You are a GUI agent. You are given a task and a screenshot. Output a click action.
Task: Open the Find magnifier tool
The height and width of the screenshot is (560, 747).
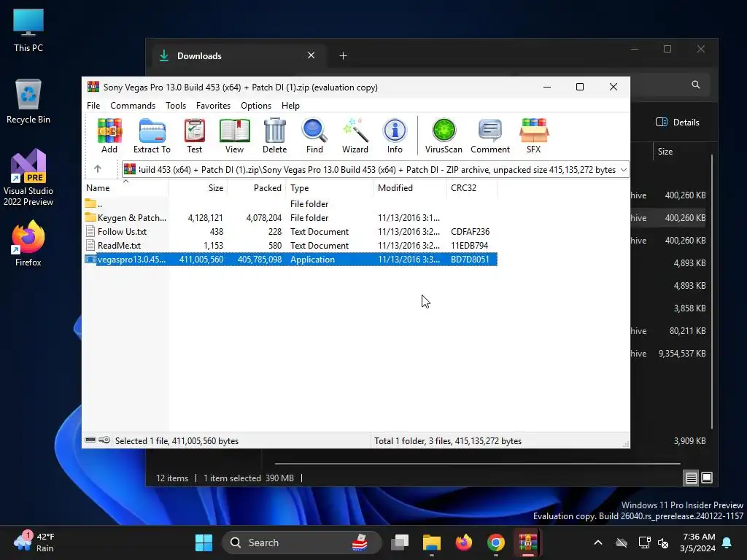coord(314,136)
